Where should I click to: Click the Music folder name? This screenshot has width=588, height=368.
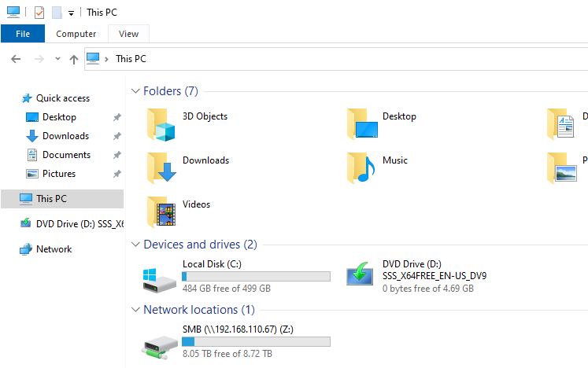[395, 160]
